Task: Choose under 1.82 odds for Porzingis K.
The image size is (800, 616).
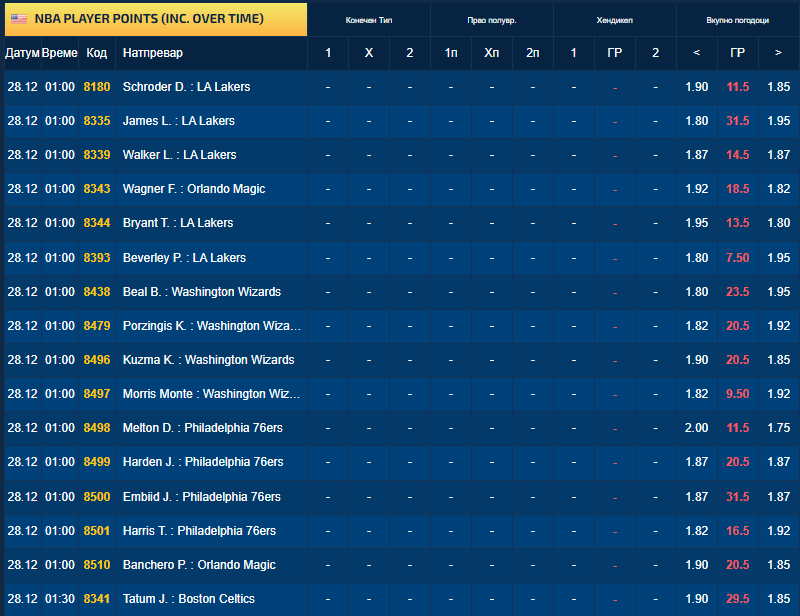Action: [696, 326]
